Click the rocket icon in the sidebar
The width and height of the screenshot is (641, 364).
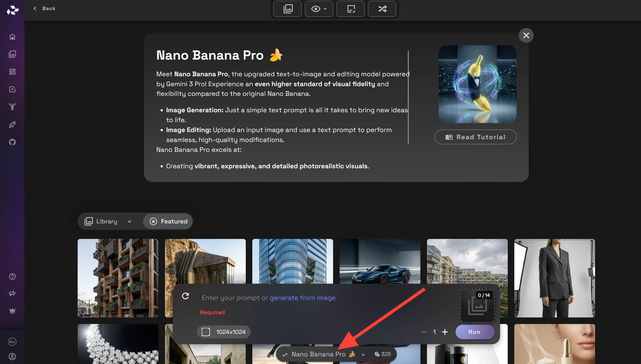click(12, 125)
